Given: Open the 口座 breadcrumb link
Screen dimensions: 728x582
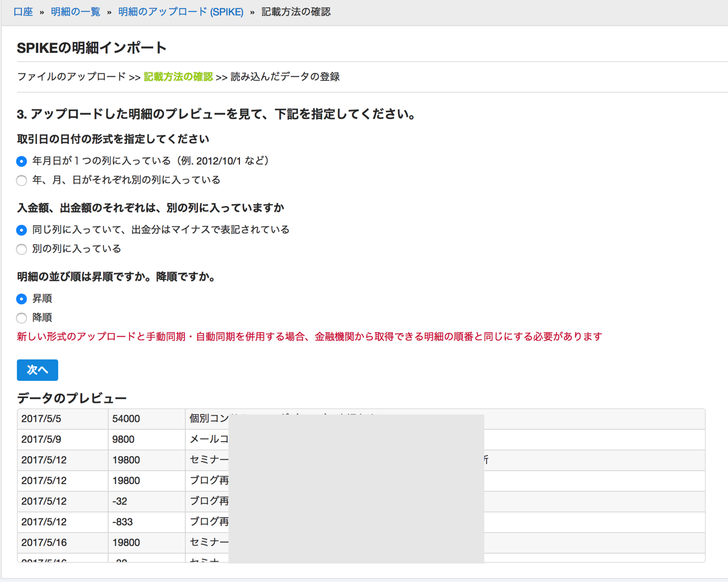Looking at the screenshot, I should pos(23,12).
